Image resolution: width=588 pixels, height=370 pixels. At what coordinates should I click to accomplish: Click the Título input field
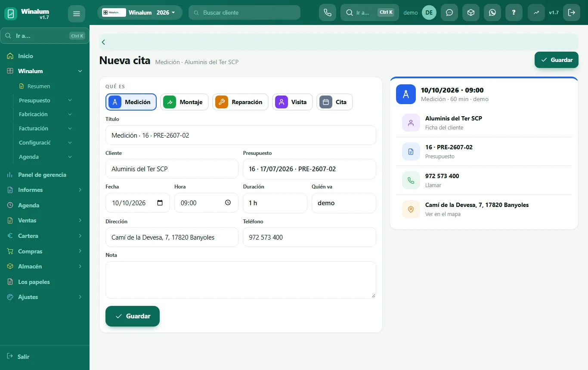click(x=241, y=135)
